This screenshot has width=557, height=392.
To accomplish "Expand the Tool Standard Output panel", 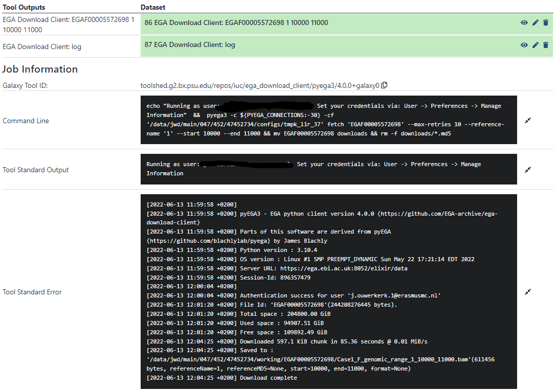I will tap(528, 169).
